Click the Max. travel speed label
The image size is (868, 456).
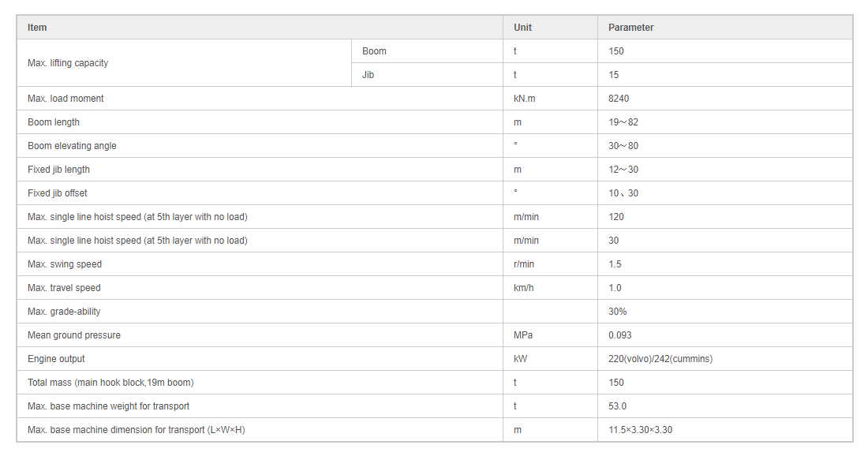[x=64, y=288]
